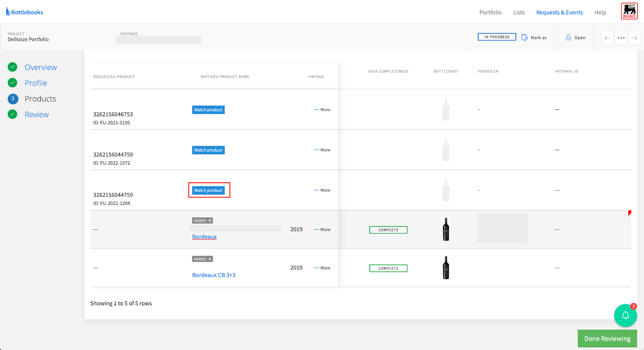This screenshot has width=644, height=350.
Task: Click the Products step number 3 icon
Action: coord(13,99)
